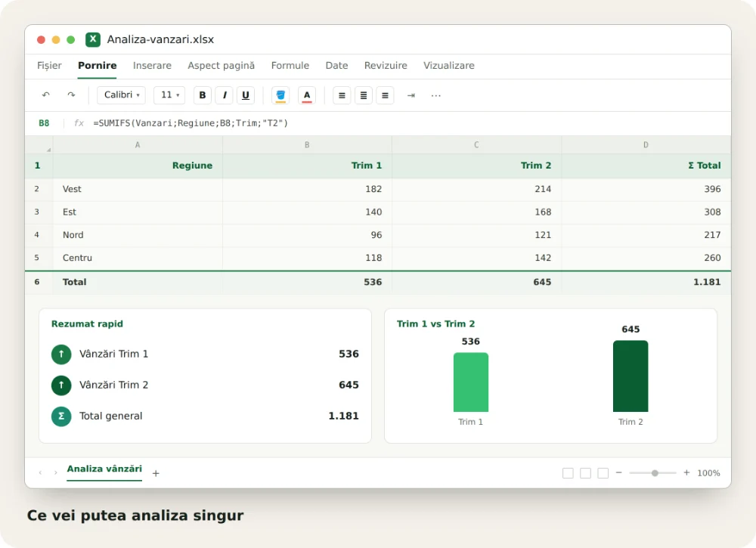Screen dimensions: 756x548
Task: Click cell with value 217
Action: (646, 235)
